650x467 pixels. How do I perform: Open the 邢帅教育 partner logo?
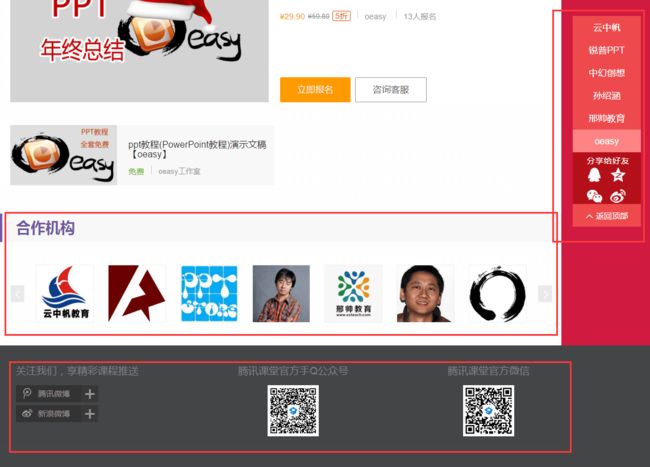(353, 293)
